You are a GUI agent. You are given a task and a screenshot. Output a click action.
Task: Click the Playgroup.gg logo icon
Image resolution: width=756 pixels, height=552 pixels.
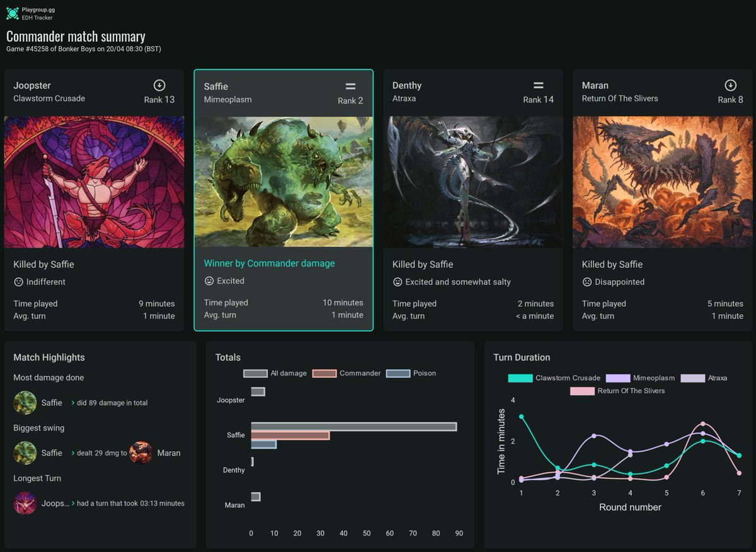pos(13,13)
